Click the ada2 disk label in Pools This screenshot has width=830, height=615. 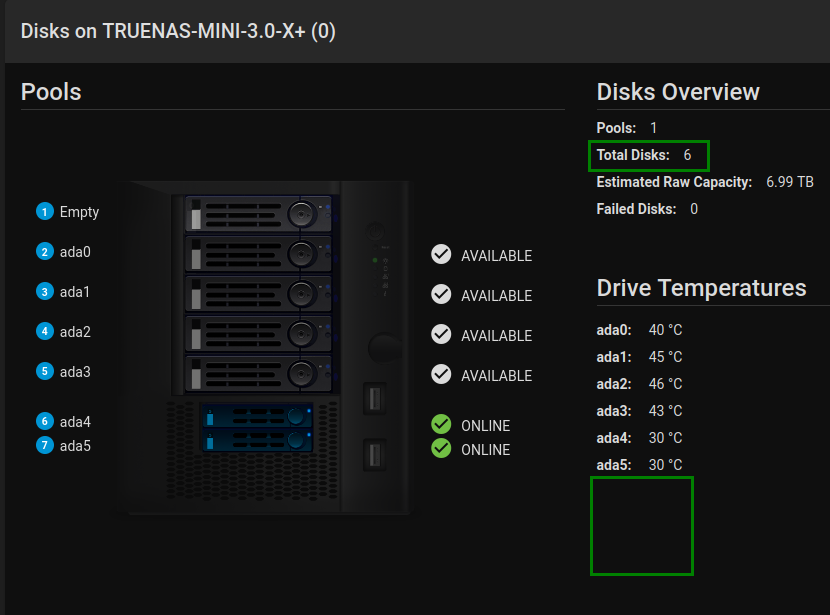pyautogui.click(x=75, y=332)
